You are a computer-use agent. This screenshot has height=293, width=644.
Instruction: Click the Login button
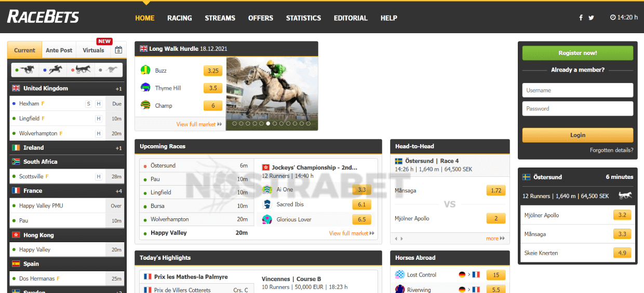[578, 135]
